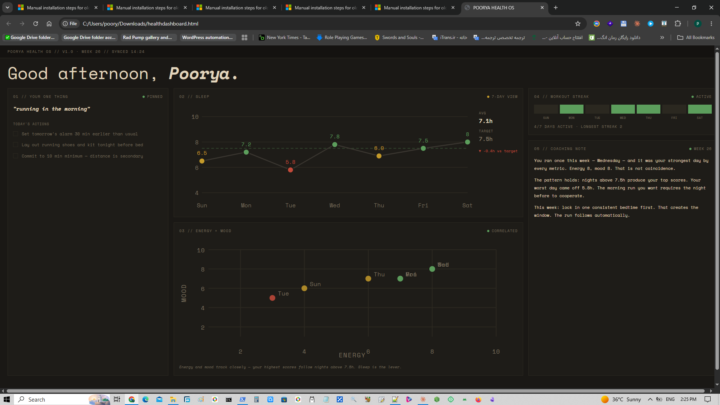Open the browser home page
720x405 pixels.
49,23
